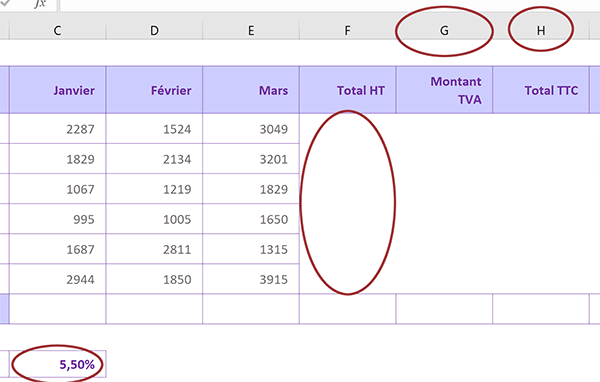Select the Février cell containing 2134

pos(154,159)
